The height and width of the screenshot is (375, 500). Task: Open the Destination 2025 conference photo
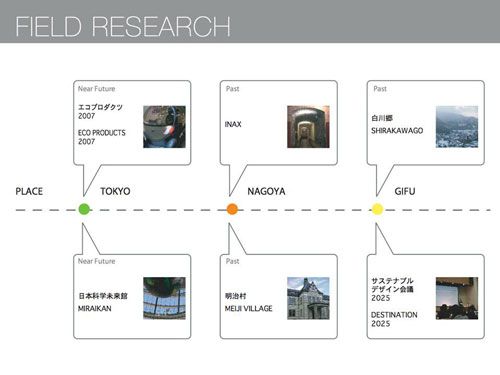pyautogui.click(x=457, y=298)
